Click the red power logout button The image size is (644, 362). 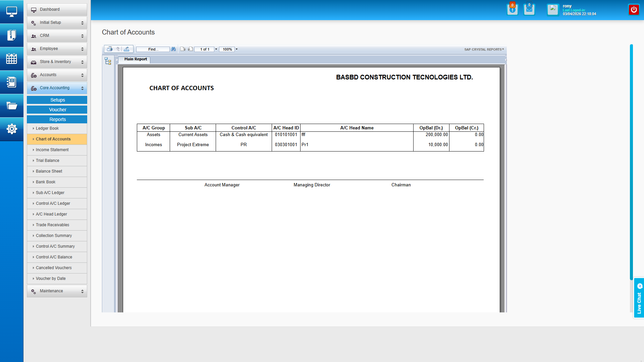coord(634,9)
